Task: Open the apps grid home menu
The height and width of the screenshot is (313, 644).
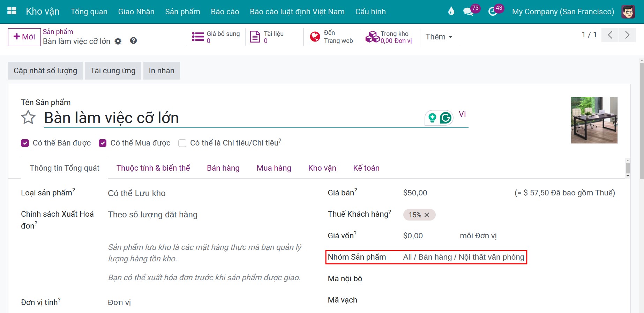Action: [x=12, y=11]
